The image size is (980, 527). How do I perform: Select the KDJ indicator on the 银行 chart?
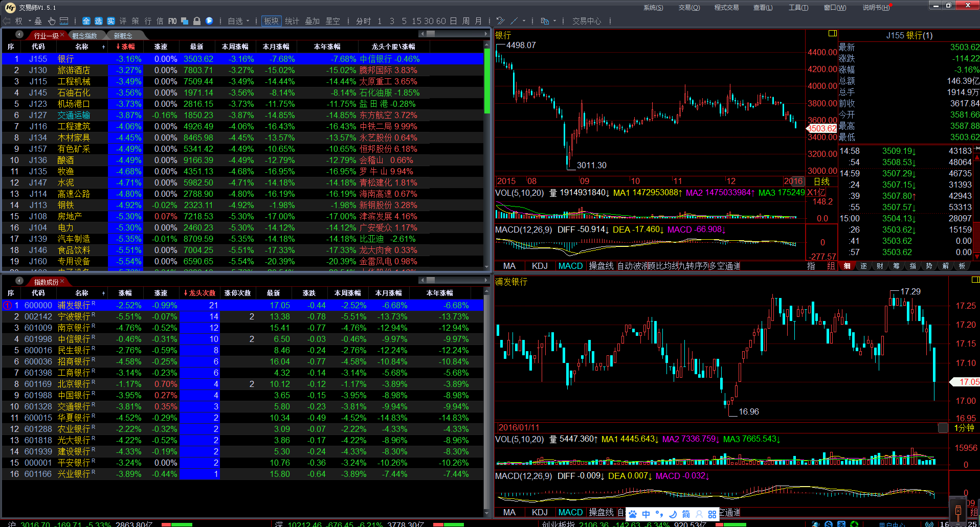point(539,266)
